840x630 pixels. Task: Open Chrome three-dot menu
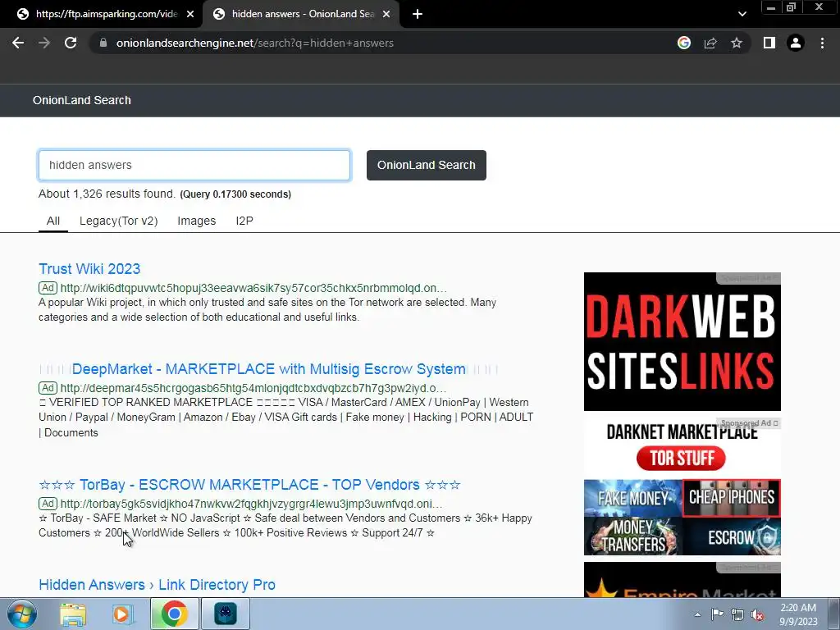coord(822,43)
